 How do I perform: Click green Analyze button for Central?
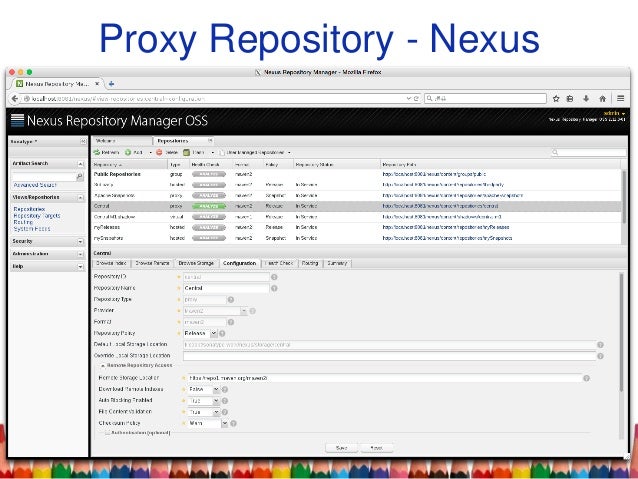click(209, 206)
